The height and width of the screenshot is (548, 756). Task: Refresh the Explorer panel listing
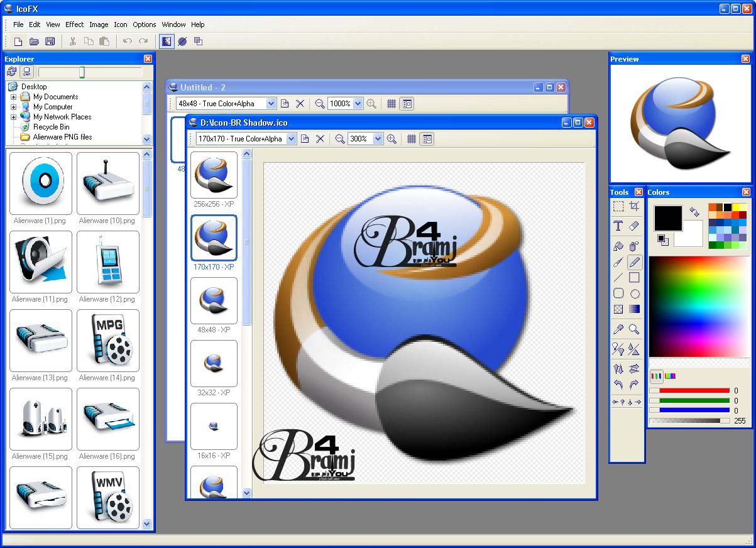[x=11, y=72]
